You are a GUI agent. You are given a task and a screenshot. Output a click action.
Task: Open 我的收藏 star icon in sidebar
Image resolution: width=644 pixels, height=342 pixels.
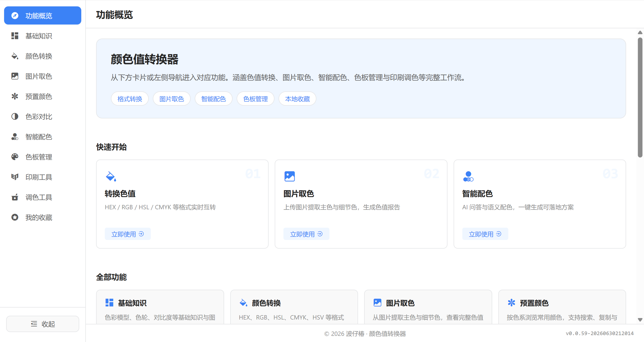(x=15, y=217)
